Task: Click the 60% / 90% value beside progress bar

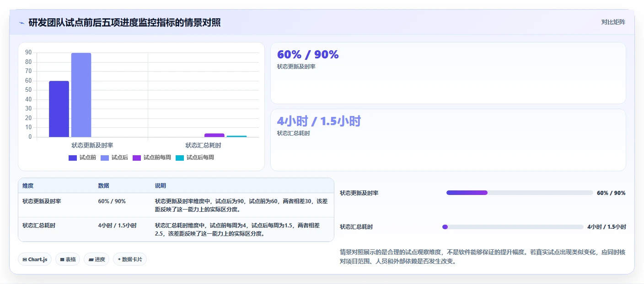Action: click(611, 193)
